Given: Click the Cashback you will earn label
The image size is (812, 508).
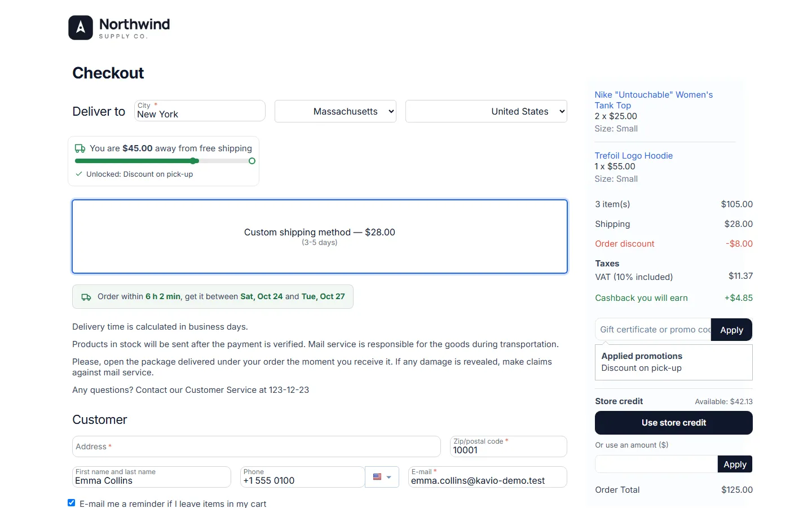Looking at the screenshot, I should (641, 298).
